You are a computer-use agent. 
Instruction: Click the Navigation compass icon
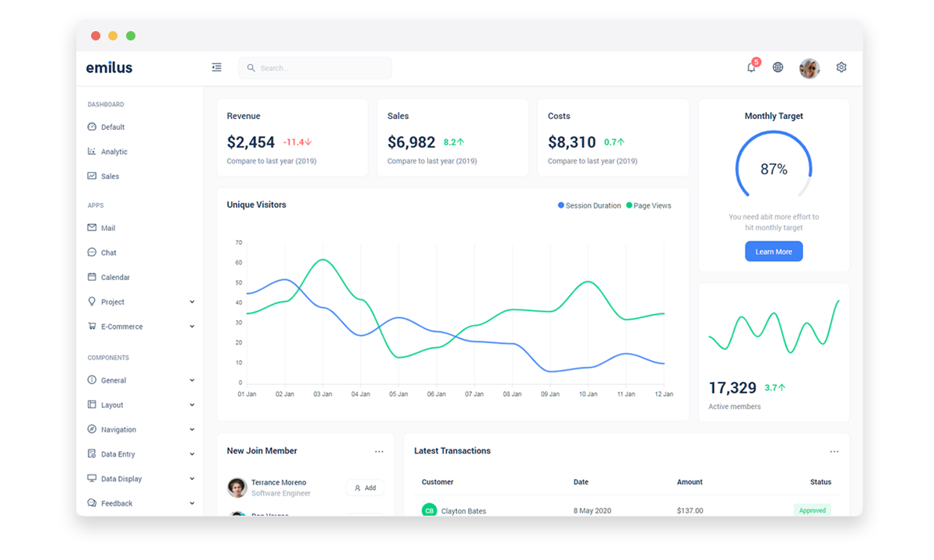point(92,429)
